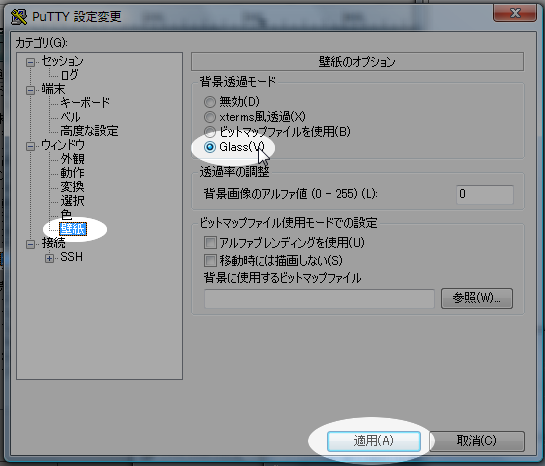Viewport: 545px width, 466px height.
Task: Collapse the ウィンドウ tree node
Action: [30, 146]
